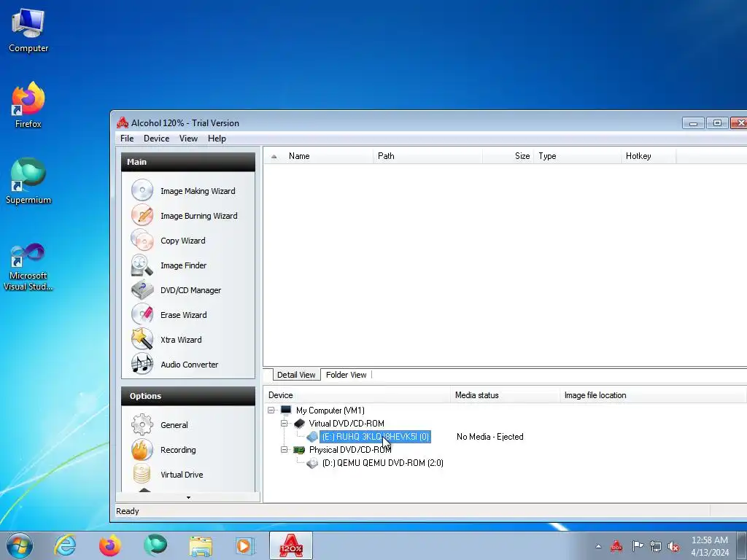Select (D:) QEMU QEMU DVD-ROM (2:0)
Screen dimensions: 747x560
coord(382,463)
